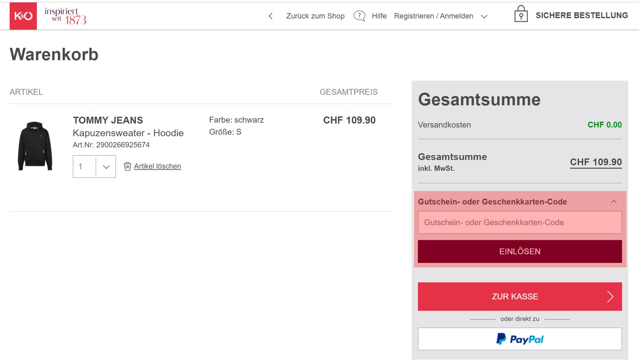Viewport: 639px width, 364px height.
Task: Open 'Registrieren / Anmelden' menu
Action: (x=433, y=16)
